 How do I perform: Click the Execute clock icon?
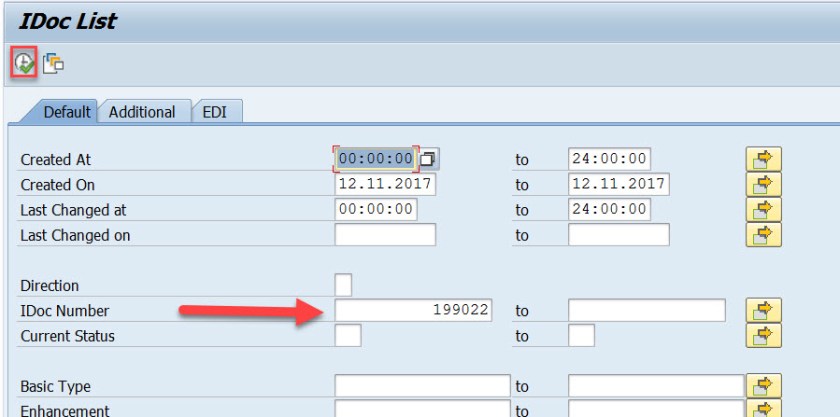pyautogui.click(x=24, y=64)
